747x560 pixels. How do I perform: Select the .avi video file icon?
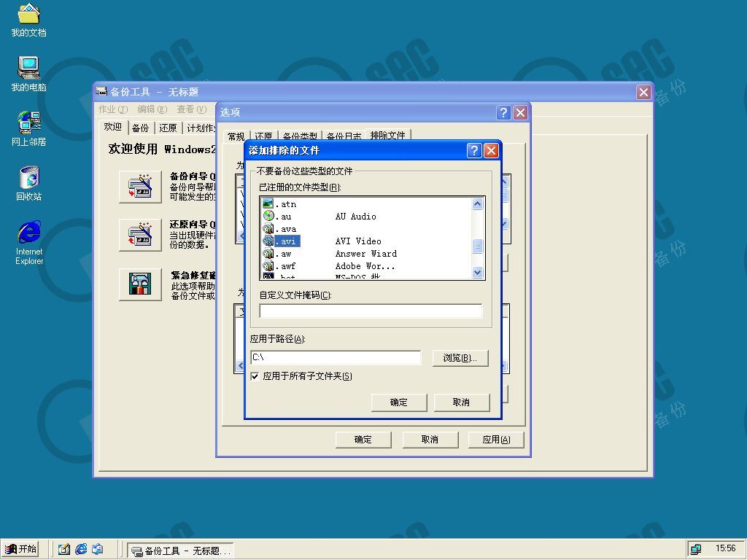(268, 241)
